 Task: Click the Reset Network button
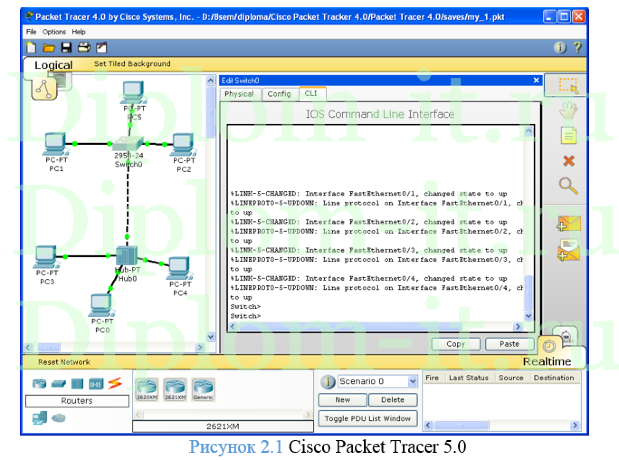tap(64, 362)
